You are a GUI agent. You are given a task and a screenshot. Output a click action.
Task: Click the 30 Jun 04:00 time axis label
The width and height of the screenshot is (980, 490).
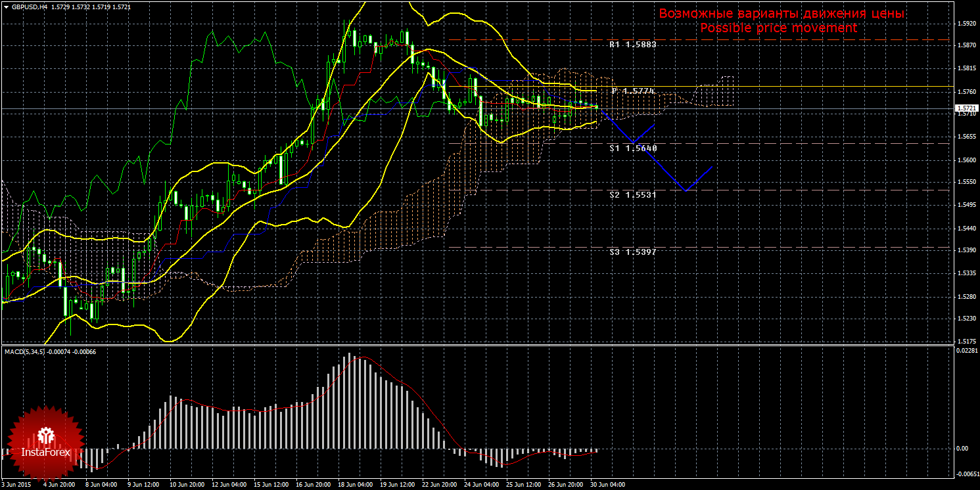click(x=607, y=485)
